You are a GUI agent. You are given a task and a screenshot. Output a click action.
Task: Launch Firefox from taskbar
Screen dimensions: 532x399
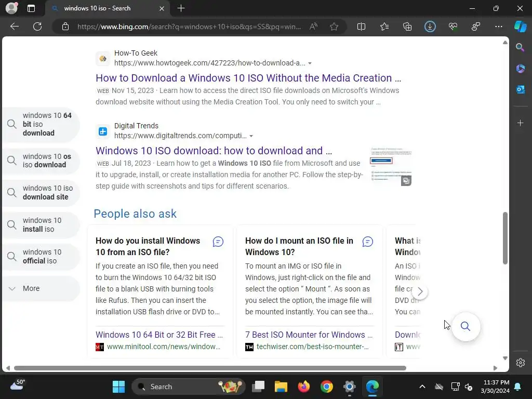tap(303, 387)
